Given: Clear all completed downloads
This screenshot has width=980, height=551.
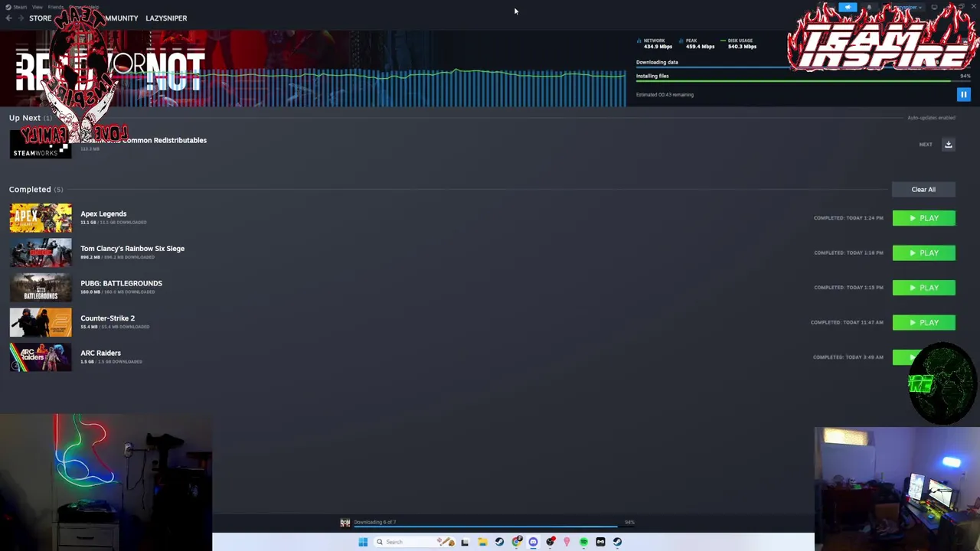Looking at the screenshot, I should [x=923, y=190].
